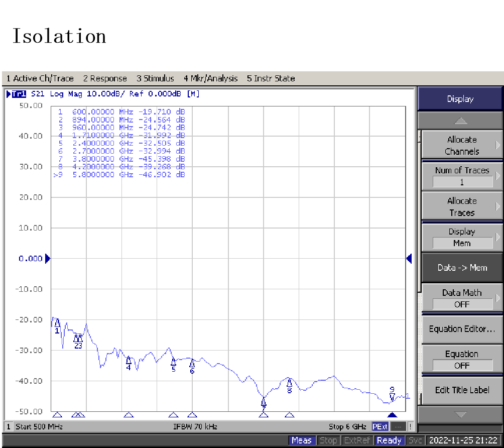This screenshot has width=504, height=448.
Task: Click the Display softkey header
Action: (x=460, y=99)
